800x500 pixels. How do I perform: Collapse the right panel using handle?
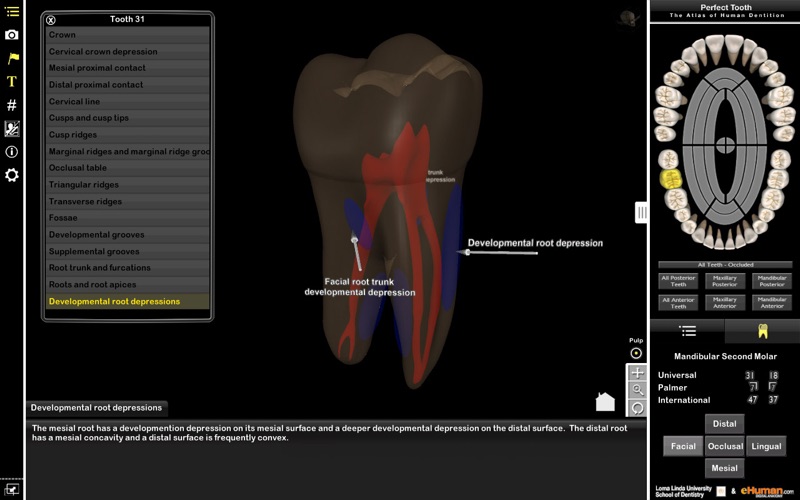tap(642, 212)
